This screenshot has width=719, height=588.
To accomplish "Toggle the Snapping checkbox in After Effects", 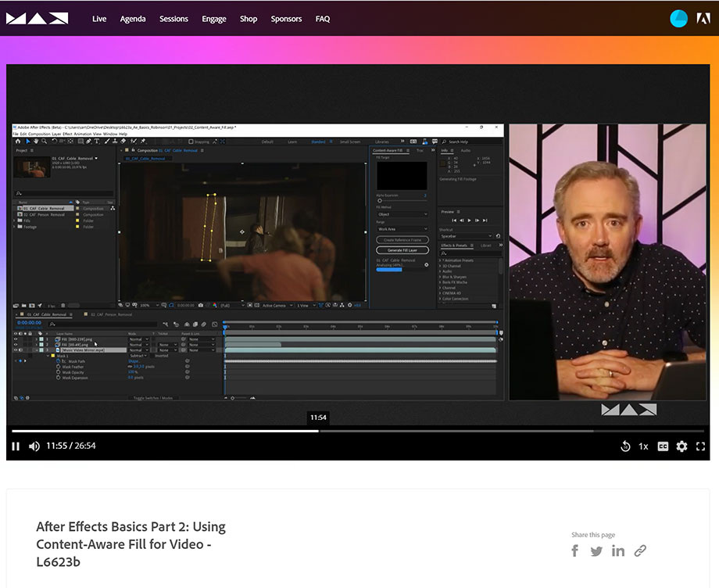I will coord(191,142).
